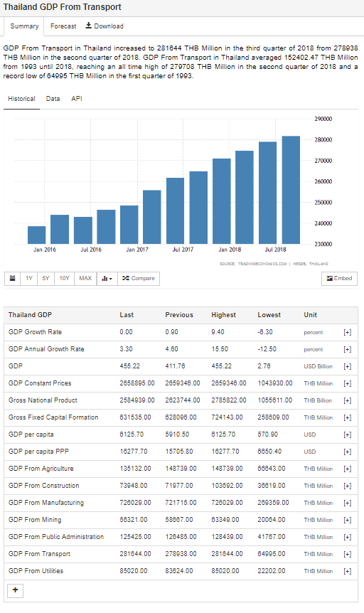Expand the GDP Growth Rate row [+]
Viewport: 364px width, 613px height.
point(347,332)
